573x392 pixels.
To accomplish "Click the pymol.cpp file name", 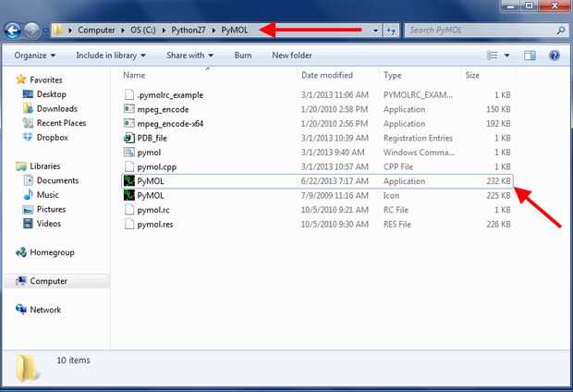I will pos(157,166).
